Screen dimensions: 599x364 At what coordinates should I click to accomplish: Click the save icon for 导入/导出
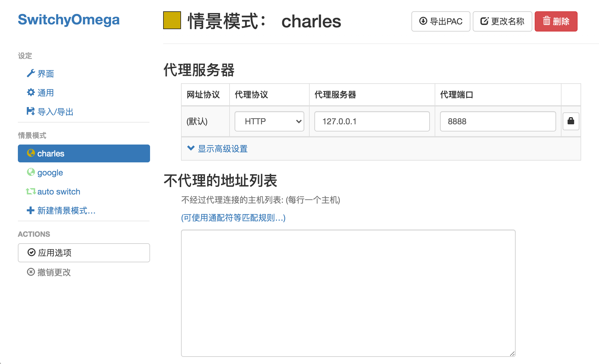[31, 111]
